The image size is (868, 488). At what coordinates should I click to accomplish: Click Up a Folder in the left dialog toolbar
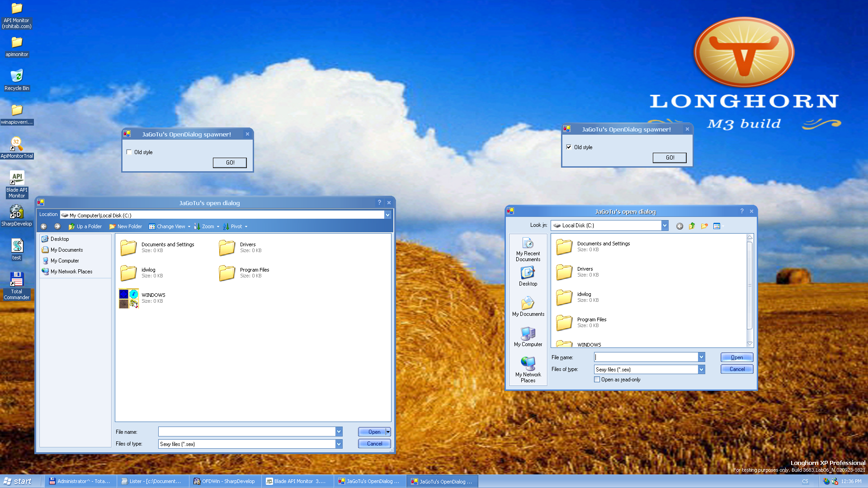(85, 226)
